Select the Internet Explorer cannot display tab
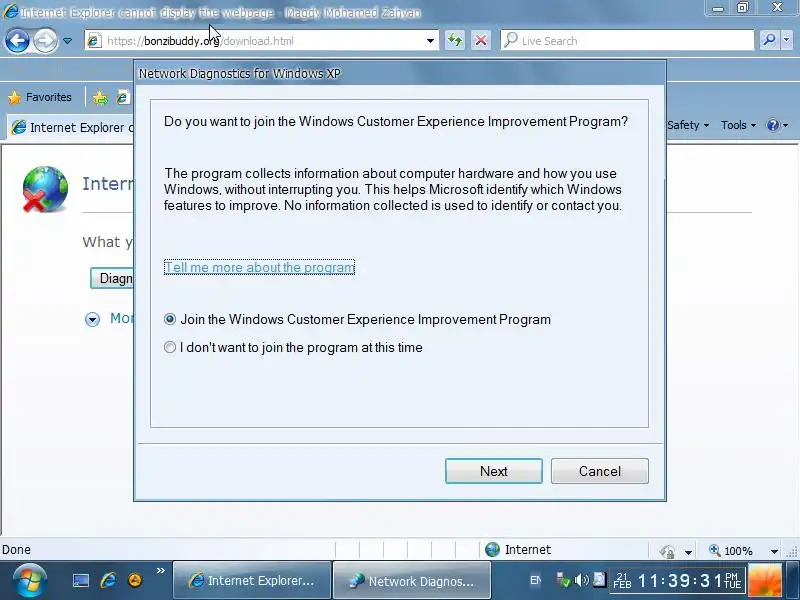 tap(70, 127)
